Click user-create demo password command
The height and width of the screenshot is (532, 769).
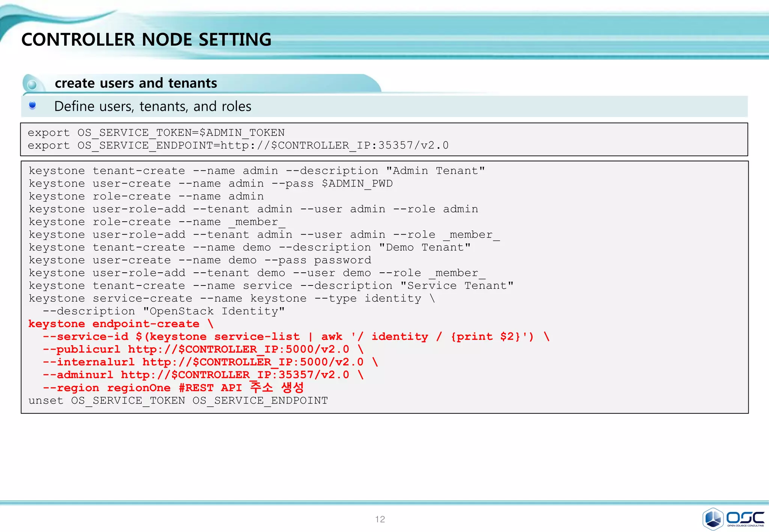pos(199,260)
